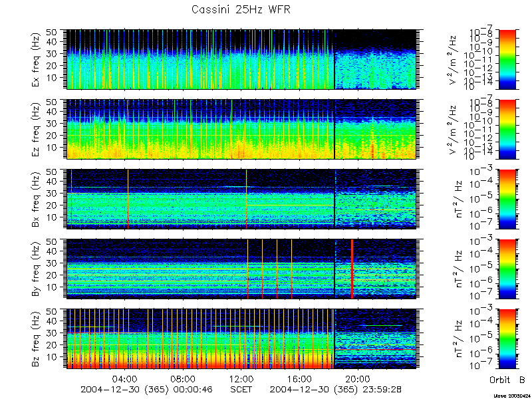
Task: Click the "16:00" time tick label
Action: (300, 378)
